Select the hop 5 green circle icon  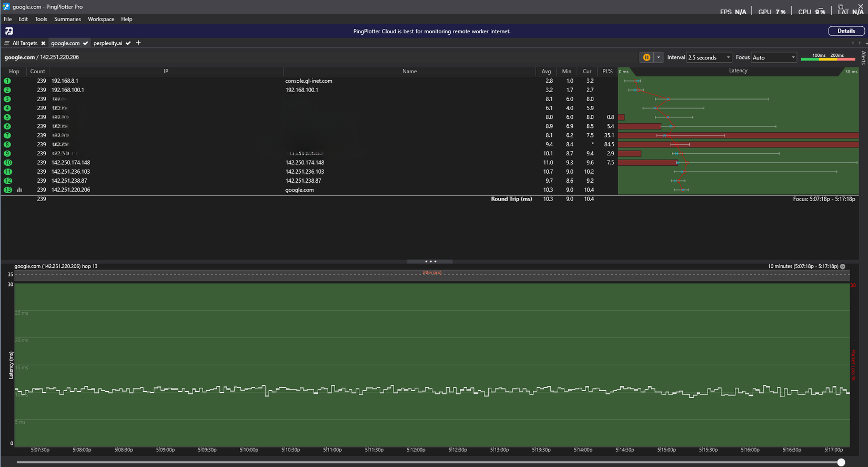coord(7,117)
